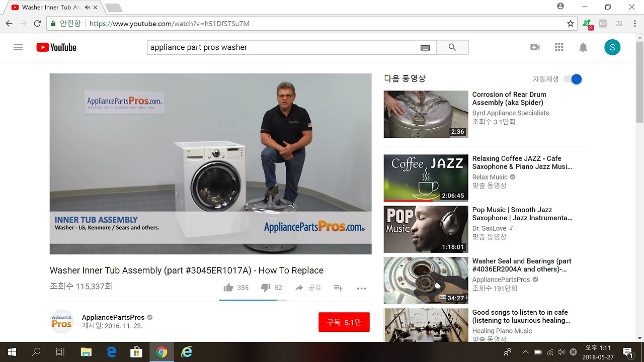Open the on-screen keyboard in search box
The image size is (644, 362).
(425, 48)
